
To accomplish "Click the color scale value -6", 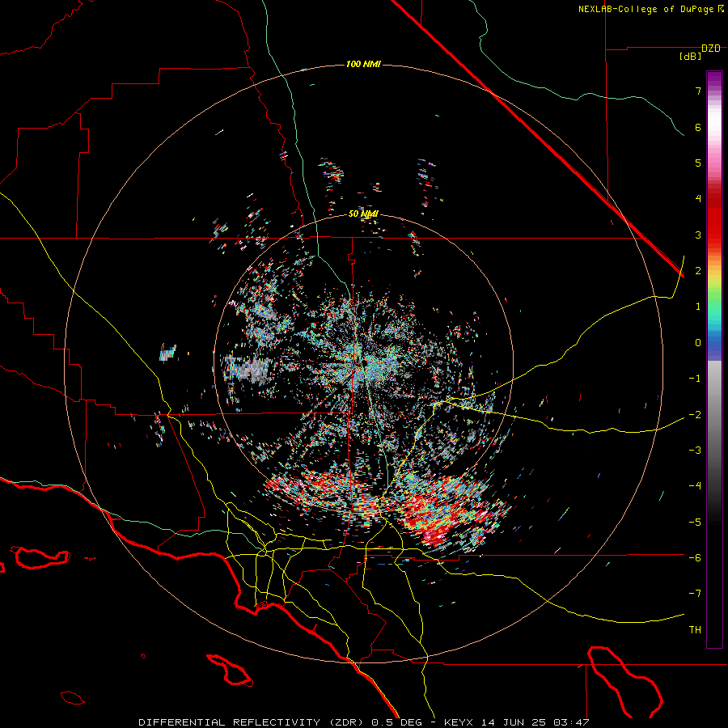I will click(x=695, y=557).
